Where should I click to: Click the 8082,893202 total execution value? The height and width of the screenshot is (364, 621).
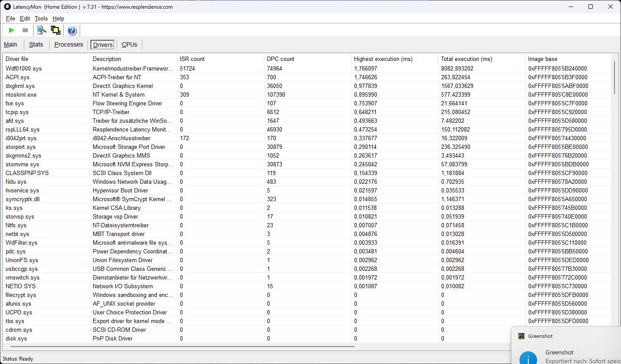coord(457,68)
